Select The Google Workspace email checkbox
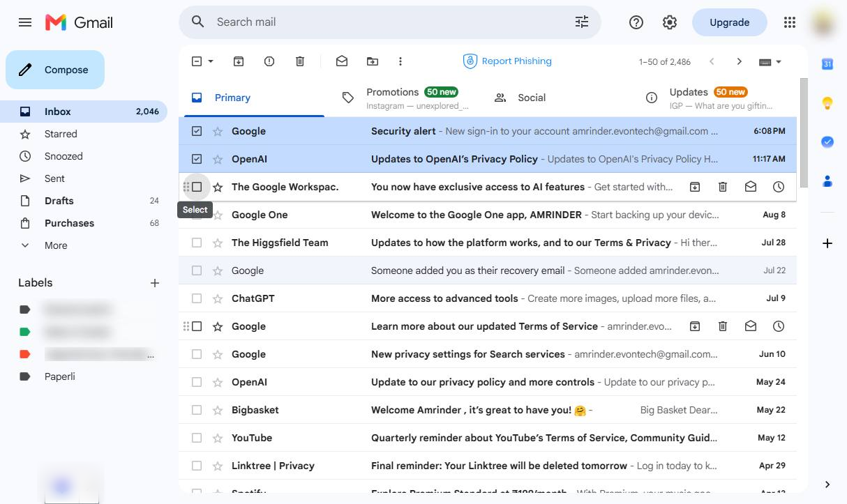 point(197,187)
